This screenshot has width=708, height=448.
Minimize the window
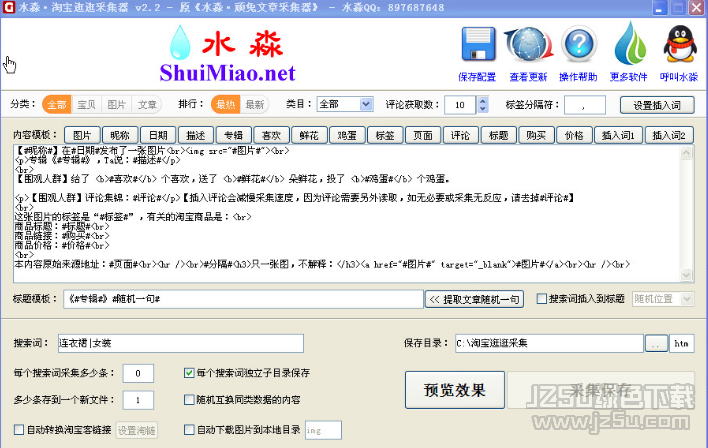coord(660,7)
